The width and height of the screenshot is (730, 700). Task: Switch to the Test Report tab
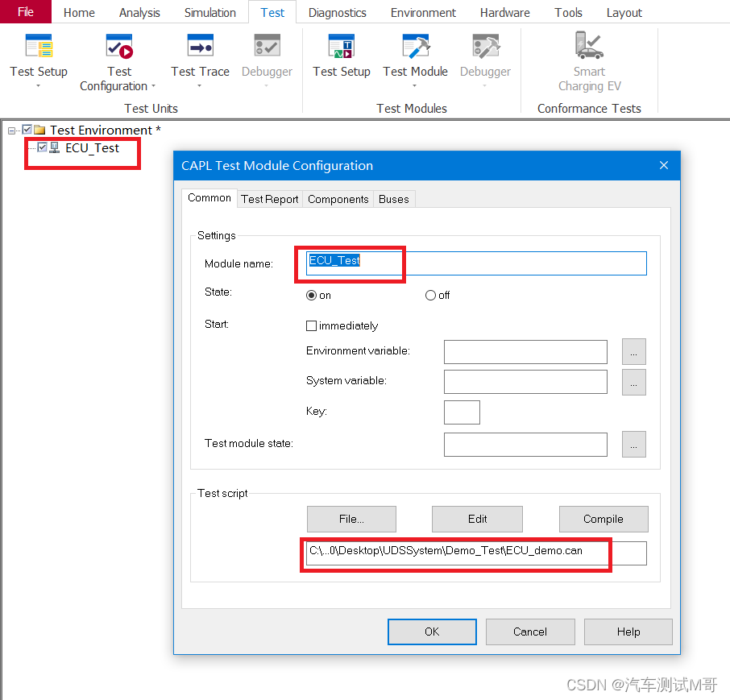[269, 198]
